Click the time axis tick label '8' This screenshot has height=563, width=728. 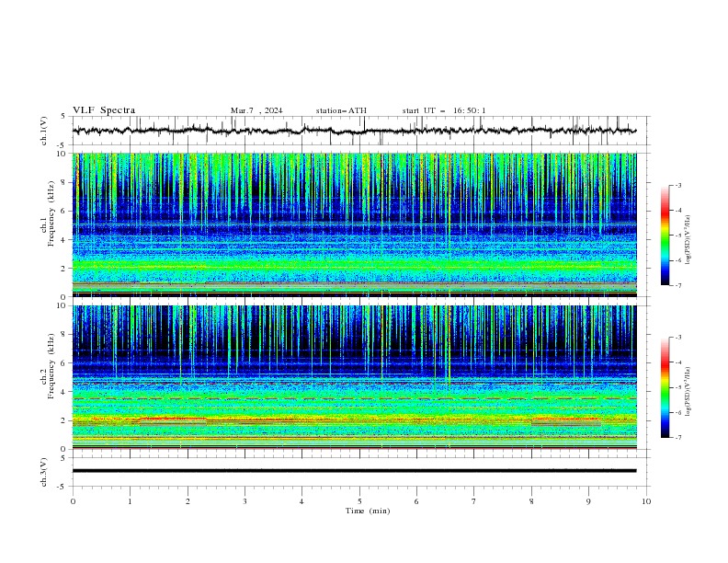531,501
